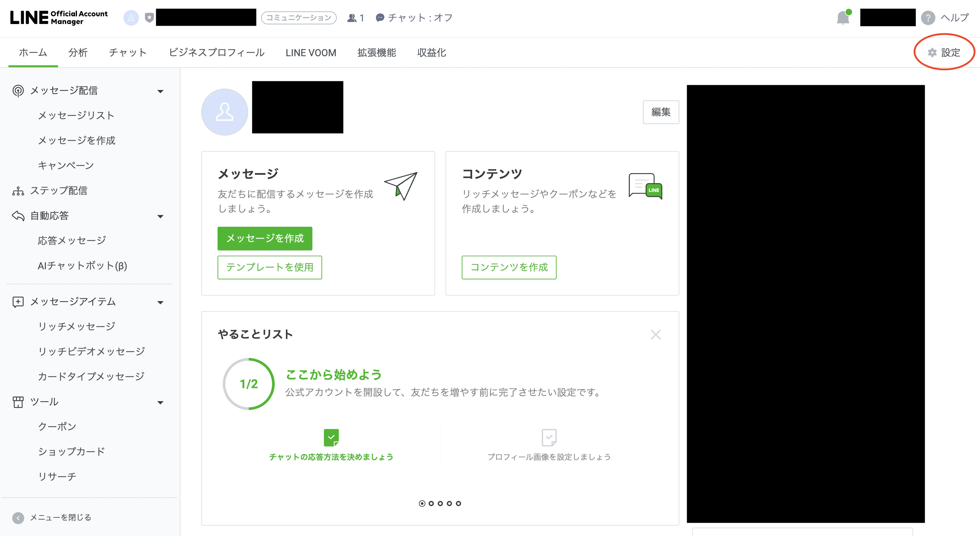
Task: Click the 自動応答 reply arrow icon
Action: [x=18, y=216]
